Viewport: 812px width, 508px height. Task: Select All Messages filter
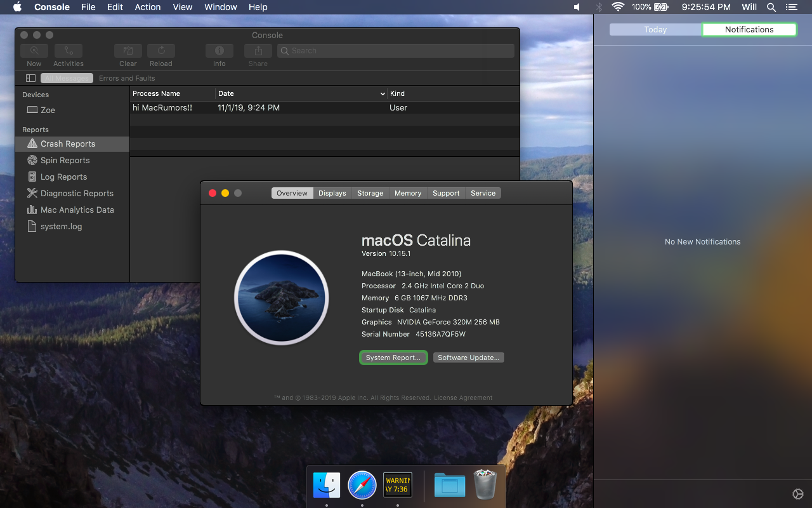(x=67, y=78)
